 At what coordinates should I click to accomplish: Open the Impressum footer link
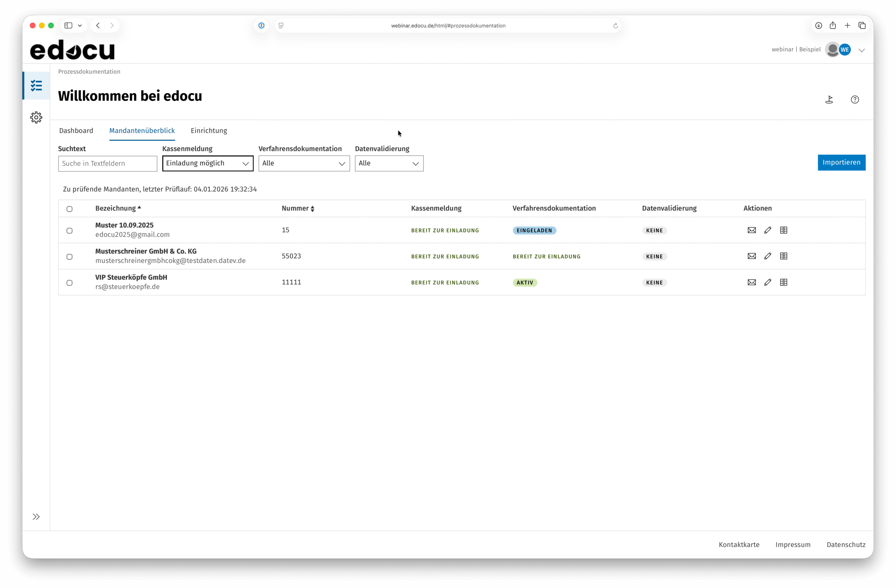792,544
